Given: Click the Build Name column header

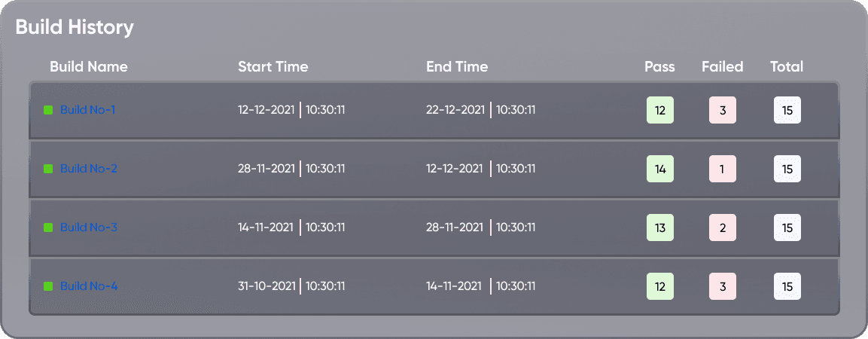Looking at the screenshot, I should coord(89,66).
